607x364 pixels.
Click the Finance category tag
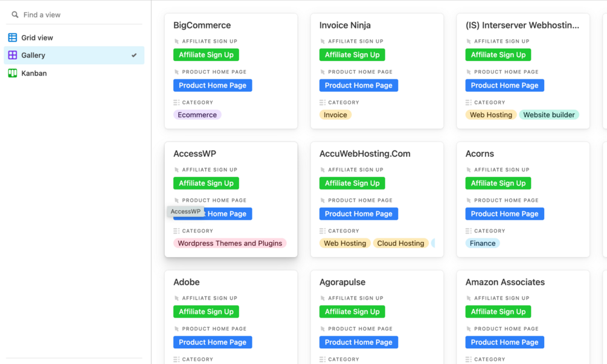point(483,243)
